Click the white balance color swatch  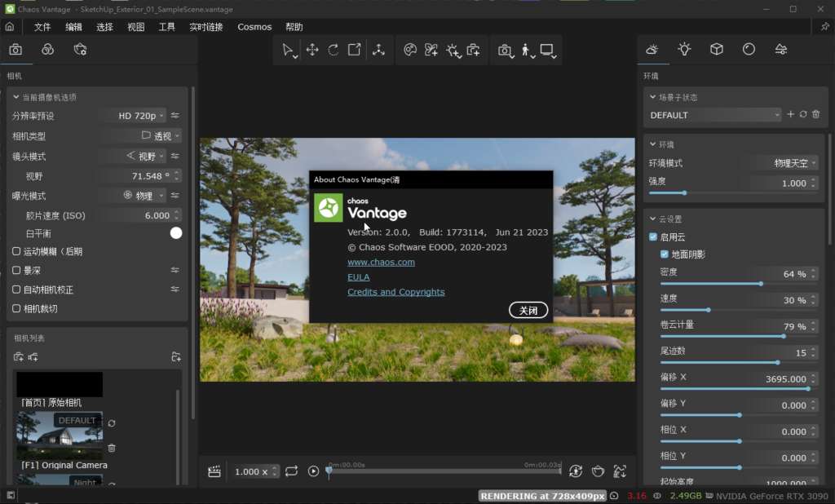coord(176,233)
